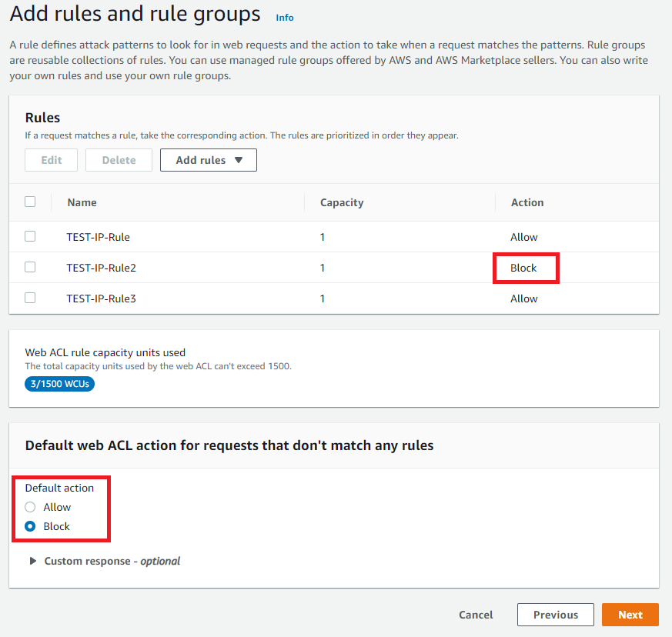Select the Block default action radio
672x637 pixels.
click(30, 526)
